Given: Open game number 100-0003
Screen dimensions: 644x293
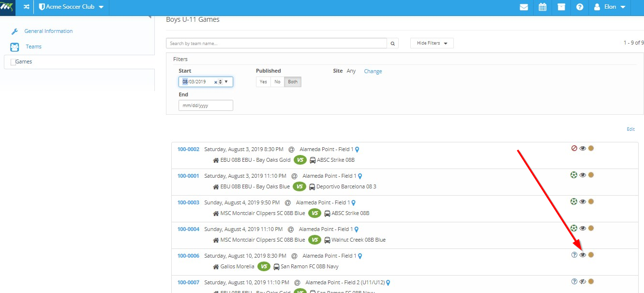Looking at the screenshot, I should tap(188, 202).
